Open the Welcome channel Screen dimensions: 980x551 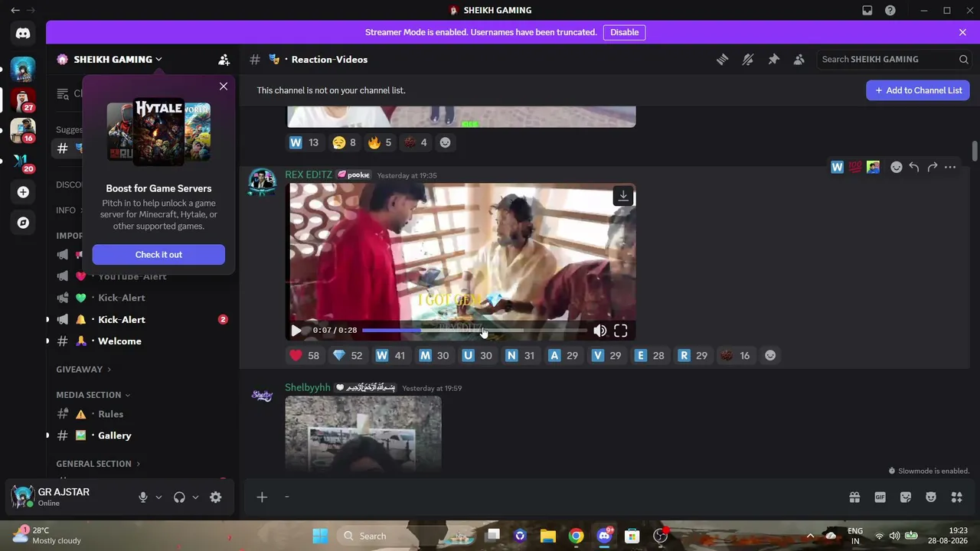tap(142, 341)
